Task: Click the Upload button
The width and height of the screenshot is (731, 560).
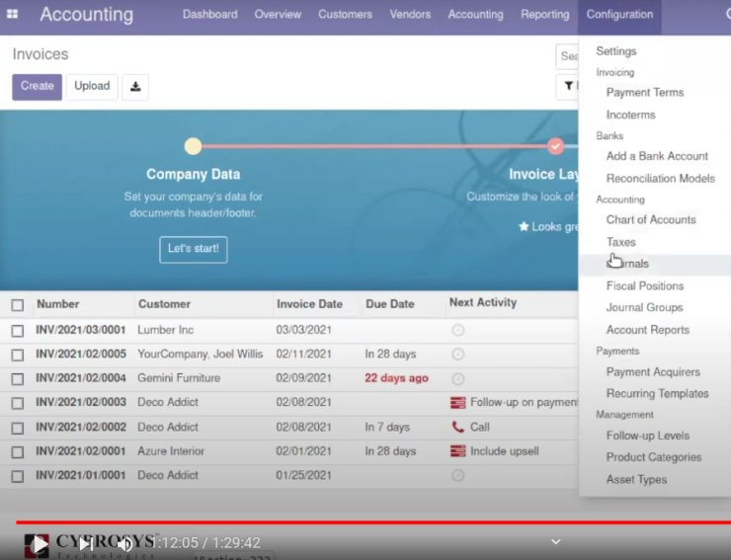Action: tap(92, 87)
